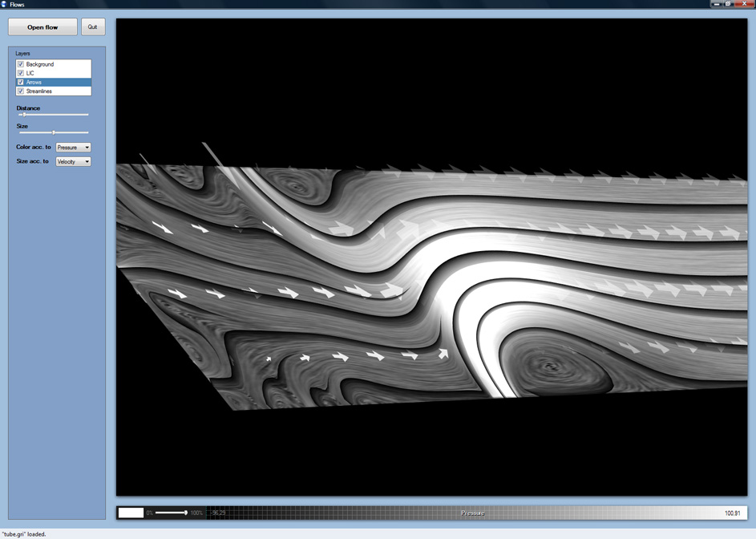The image size is (756, 539).
Task: Click the Size slider handle
Action: [54, 132]
